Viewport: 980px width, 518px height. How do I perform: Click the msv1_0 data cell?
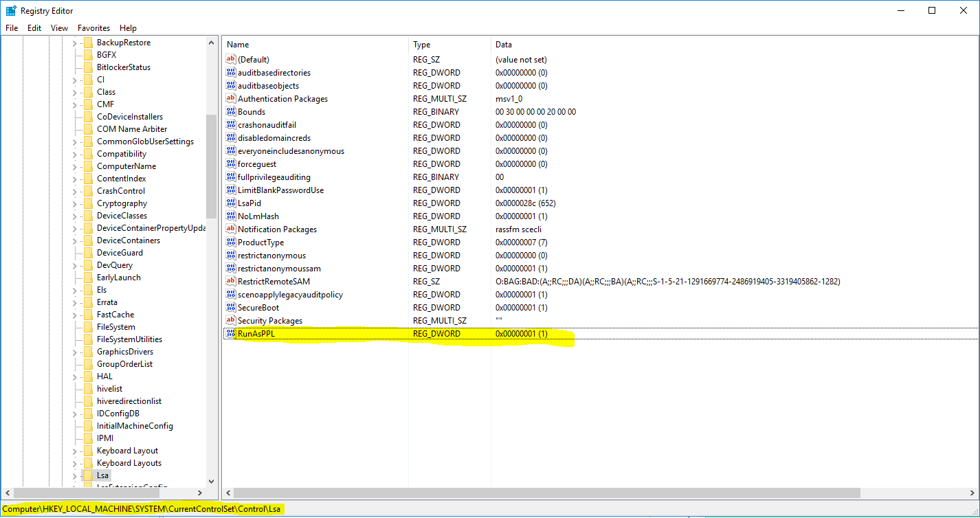[x=509, y=99]
